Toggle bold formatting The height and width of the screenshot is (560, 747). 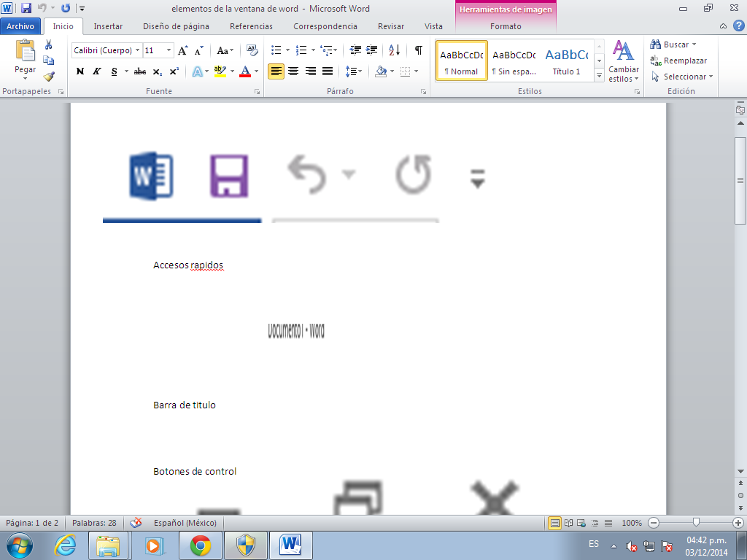tap(80, 71)
